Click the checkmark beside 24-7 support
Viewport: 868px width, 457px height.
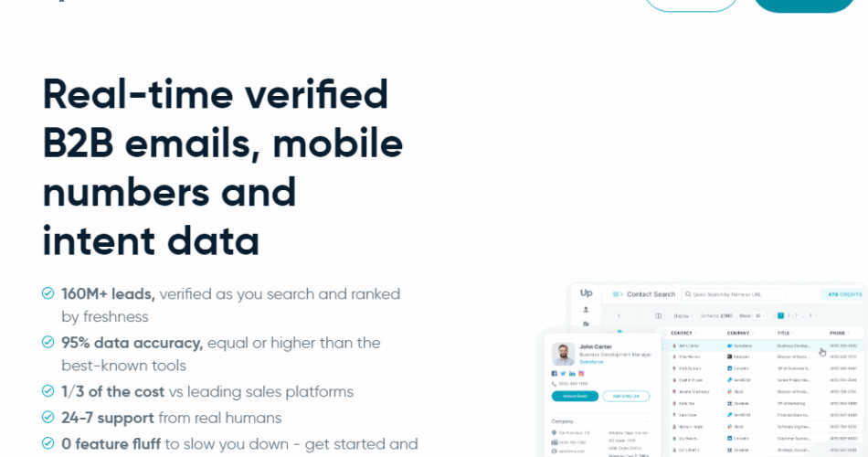coord(48,417)
